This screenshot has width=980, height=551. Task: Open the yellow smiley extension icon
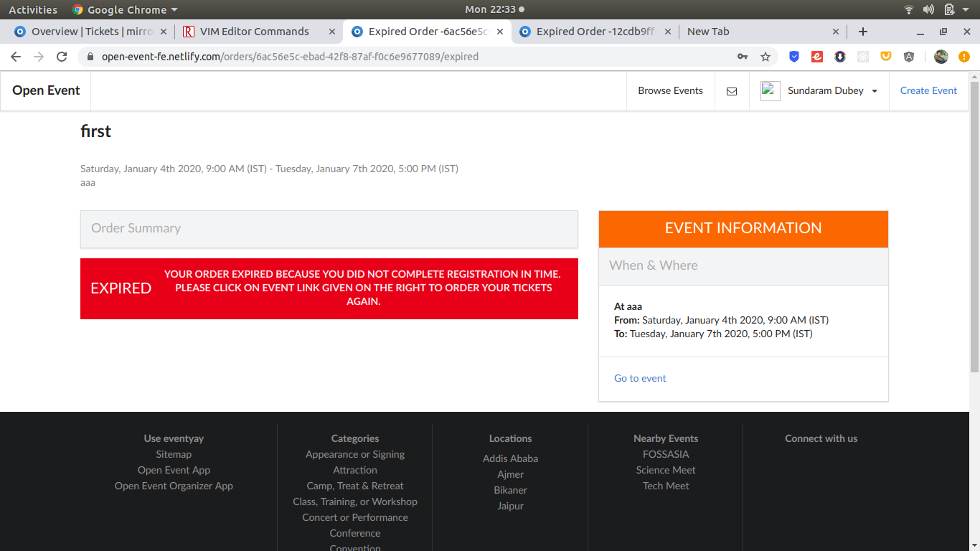pos(886,56)
